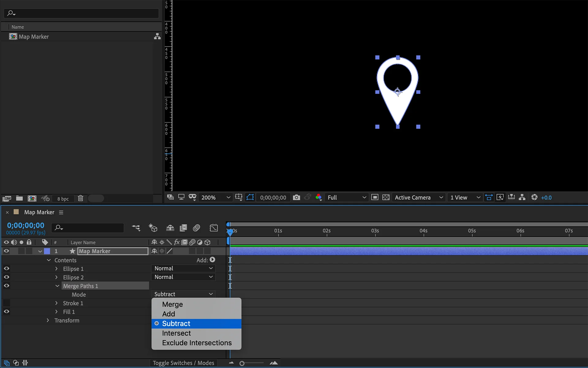588x368 pixels.
Task: Open project settings adjust icon
Action: 46,198
